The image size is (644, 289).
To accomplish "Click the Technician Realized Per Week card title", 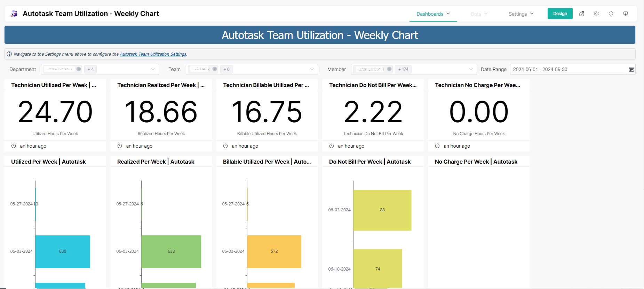I will [x=161, y=85].
